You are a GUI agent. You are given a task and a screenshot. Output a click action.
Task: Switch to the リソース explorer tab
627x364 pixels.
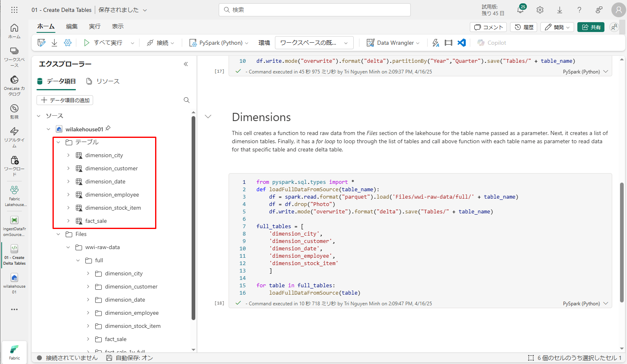click(103, 81)
